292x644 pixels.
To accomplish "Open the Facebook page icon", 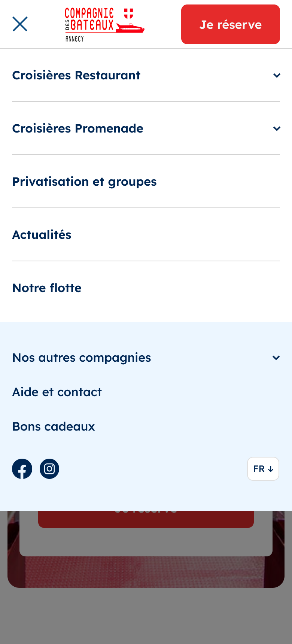I will click(x=22, y=469).
